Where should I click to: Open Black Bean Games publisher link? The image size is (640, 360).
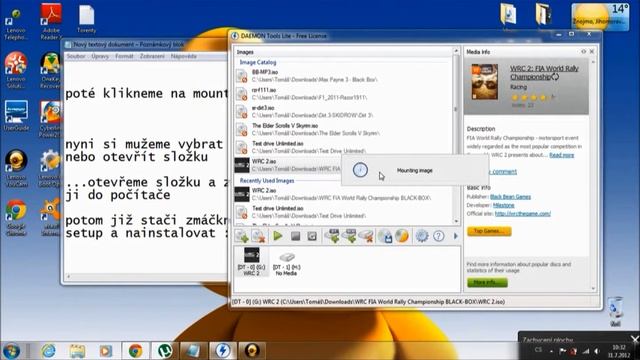click(510, 197)
